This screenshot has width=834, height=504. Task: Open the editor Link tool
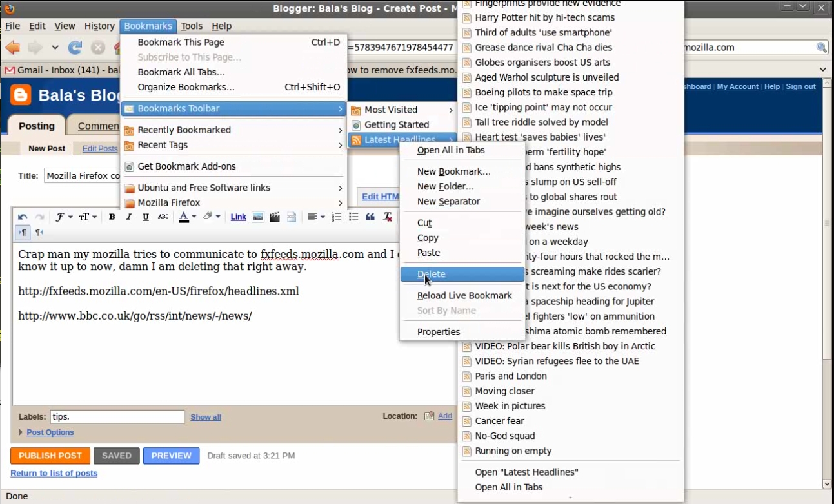click(239, 217)
